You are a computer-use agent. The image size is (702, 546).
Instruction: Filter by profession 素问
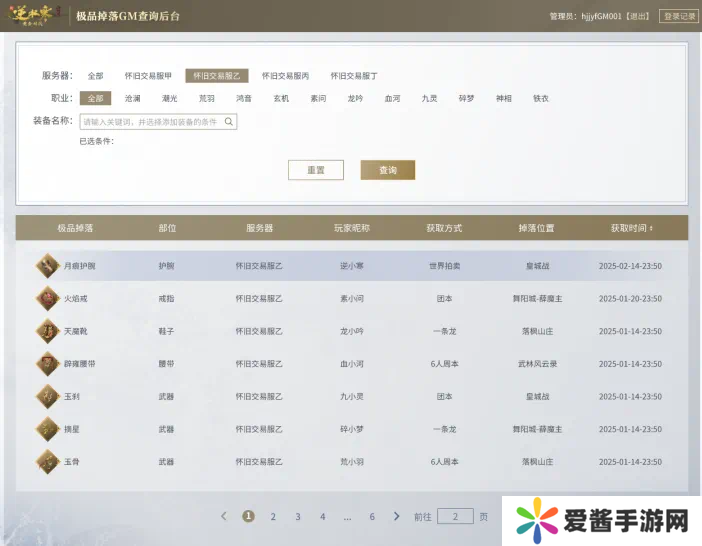[318, 98]
